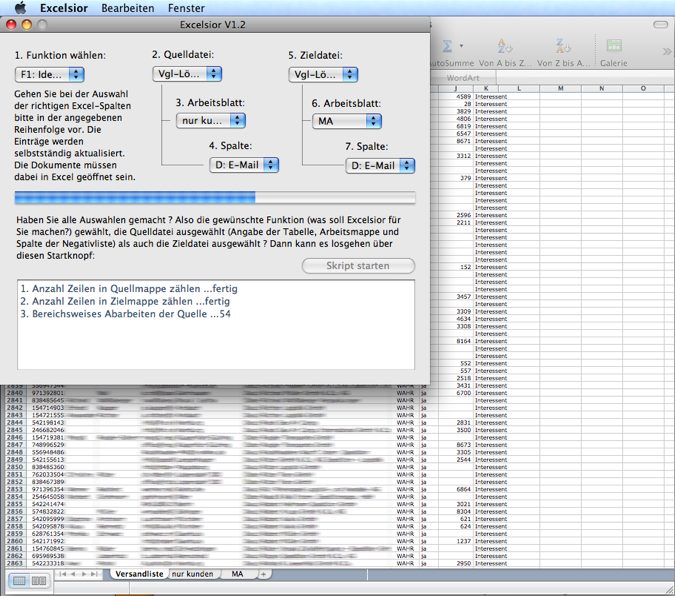Select column O header in Excel
Viewport: 675px width, 596px height.
(x=643, y=88)
